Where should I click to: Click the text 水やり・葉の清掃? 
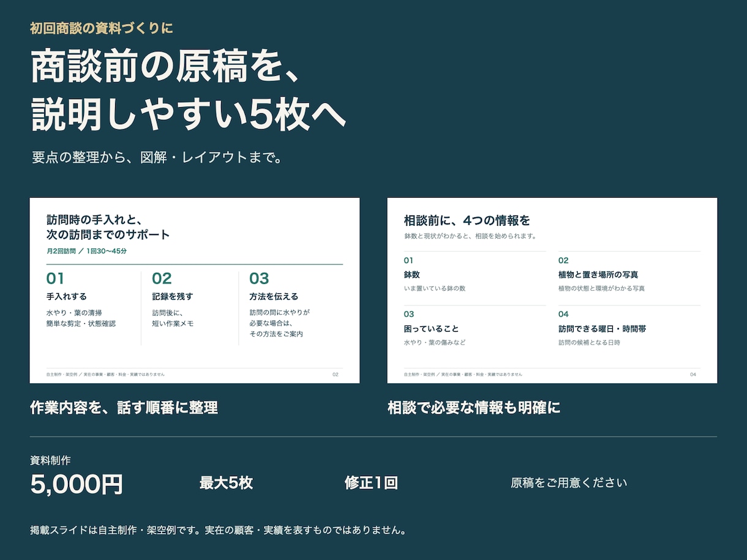[74, 312]
